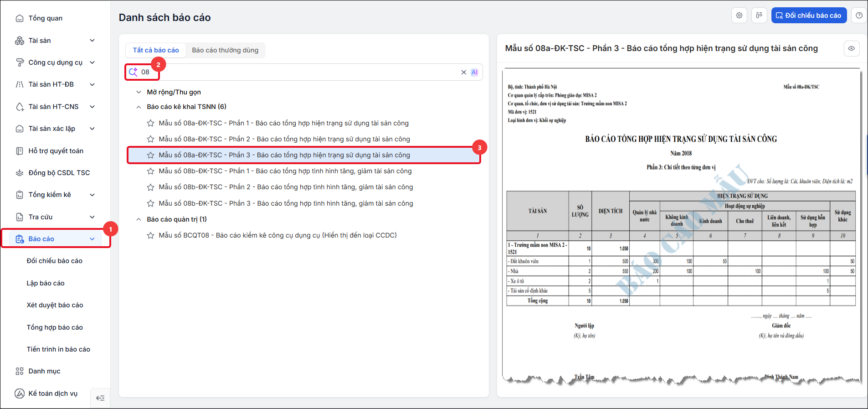Click the Tài sản xác lập icon
868x409 pixels.
(x=20, y=129)
